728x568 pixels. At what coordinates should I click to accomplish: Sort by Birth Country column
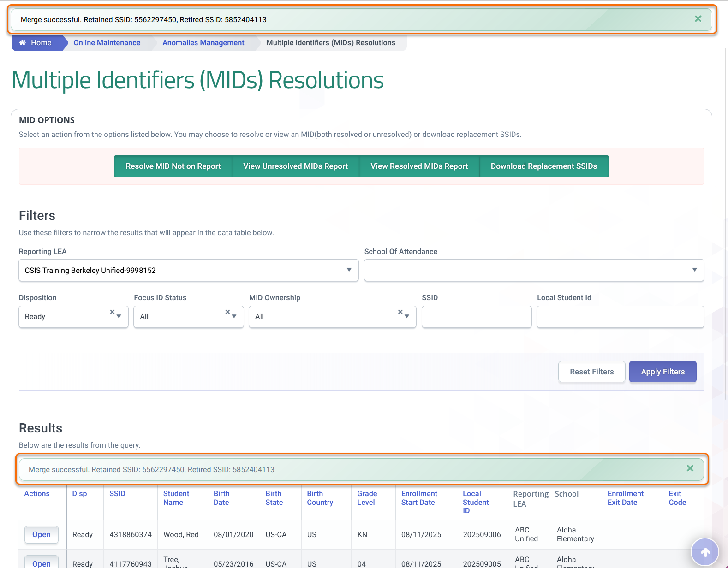pyautogui.click(x=320, y=498)
